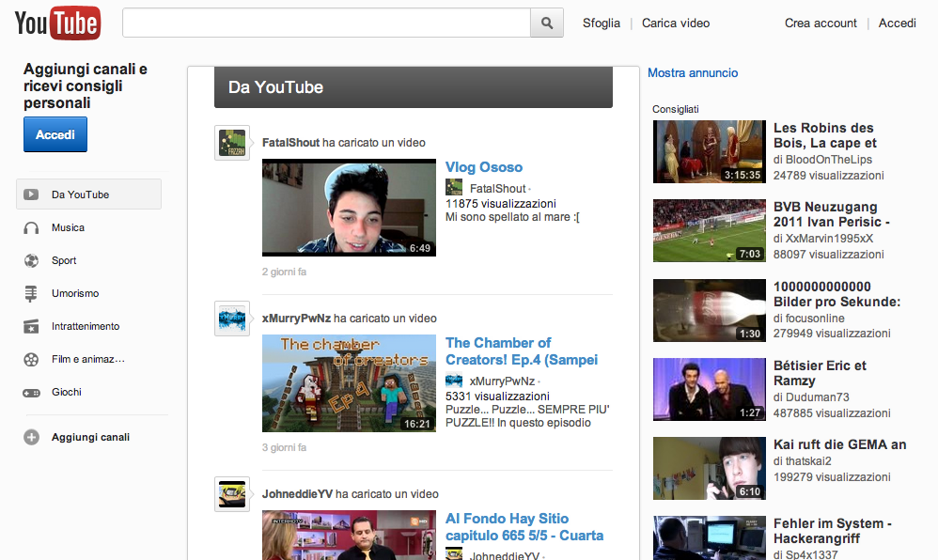Open Kai ruft die GEMA an thumbnail
Viewport: 938px width, 560px height.
[x=710, y=469]
